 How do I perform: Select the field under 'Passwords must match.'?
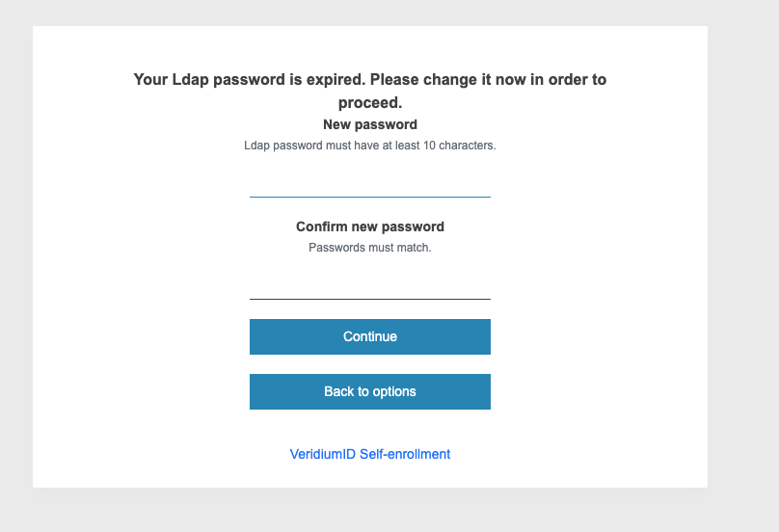369,285
